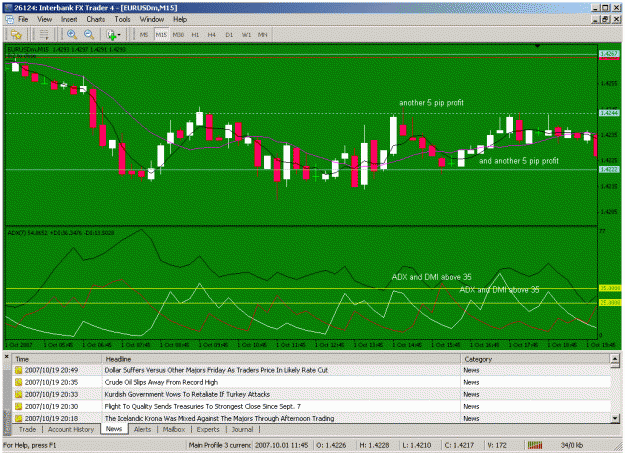Open headline 'The Icelandic Krona Was Mixed'

pos(219,418)
